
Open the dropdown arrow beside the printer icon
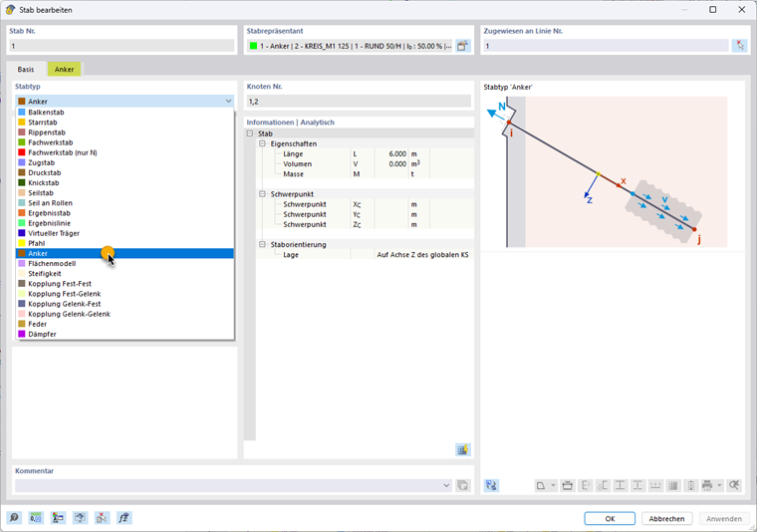click(x=719, y=485)
